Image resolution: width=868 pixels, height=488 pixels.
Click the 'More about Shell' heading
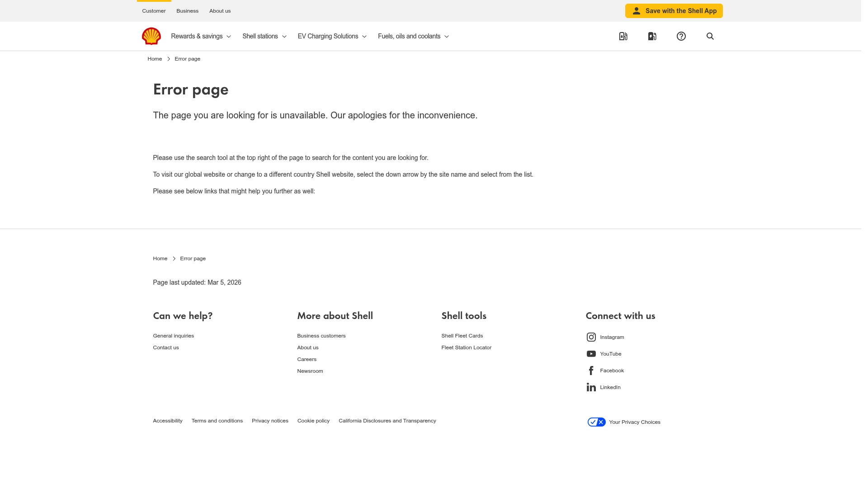(335, 316)
